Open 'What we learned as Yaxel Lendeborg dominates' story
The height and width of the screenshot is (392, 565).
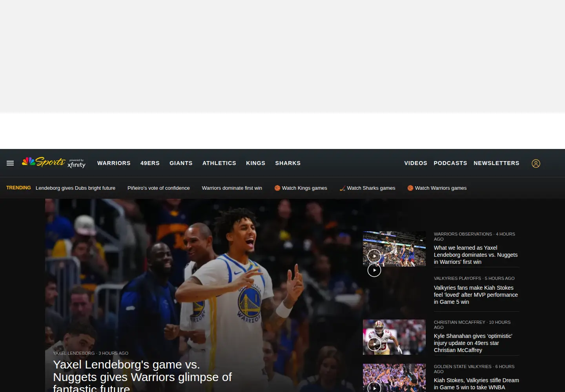(x=476, y=255)
